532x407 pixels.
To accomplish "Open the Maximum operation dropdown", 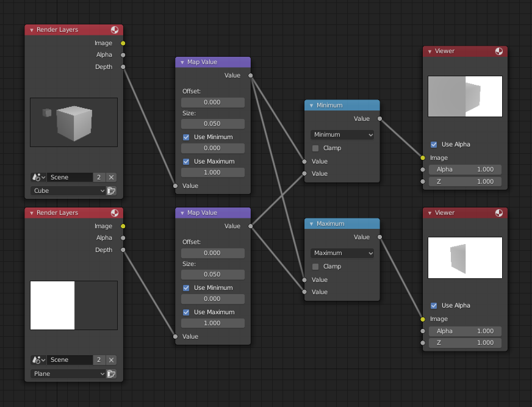I will point(342,253).
